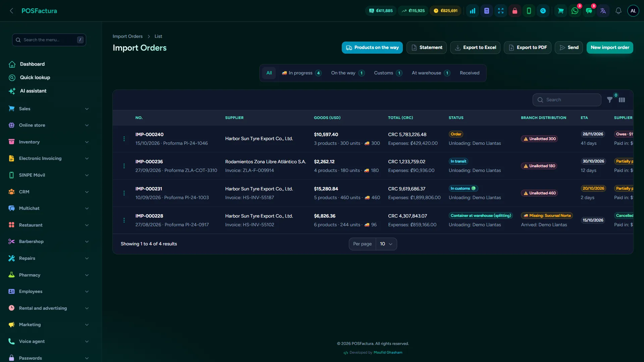This screenshot has width=644, height=362.
Task: Open the shopping cart icon in top bar
Action: 560,11
